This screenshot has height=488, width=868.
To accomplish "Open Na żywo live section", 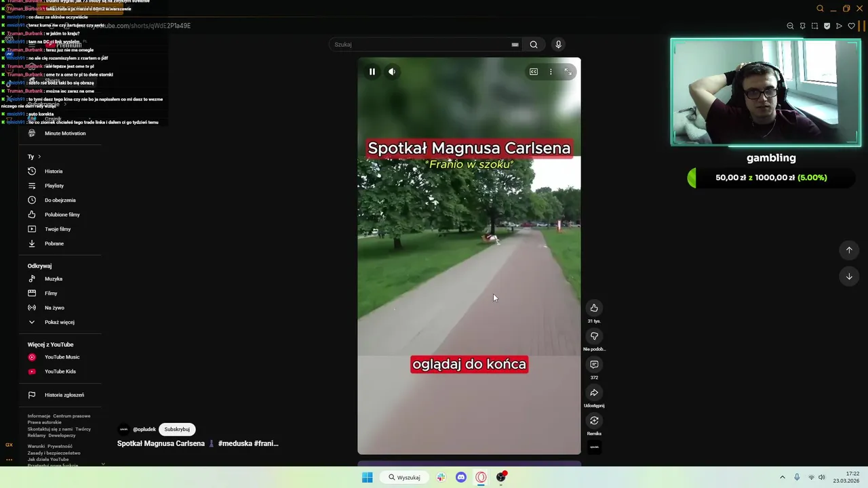I will point(54,308).
